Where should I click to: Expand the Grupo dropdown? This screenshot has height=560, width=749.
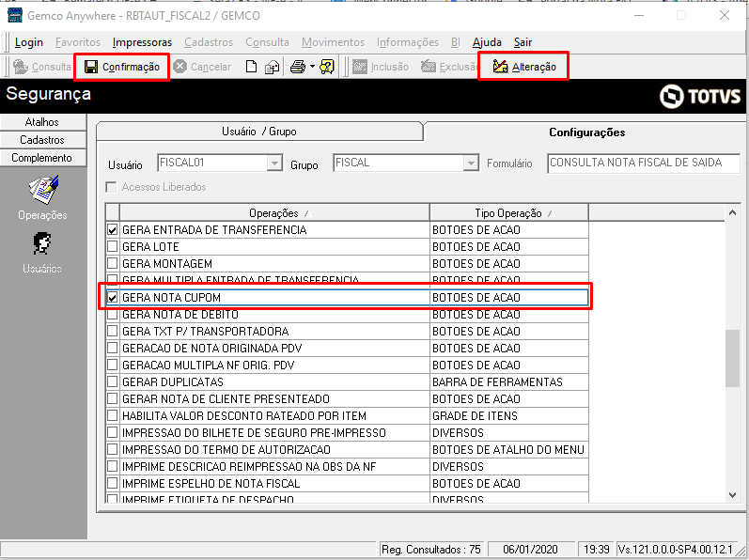click(x=471, y=163)
